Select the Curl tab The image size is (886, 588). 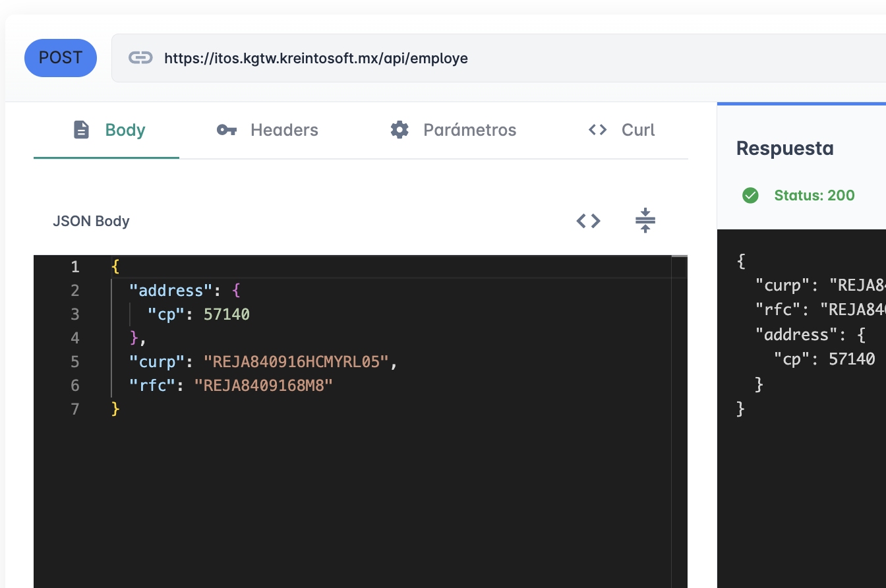(637, 130)
